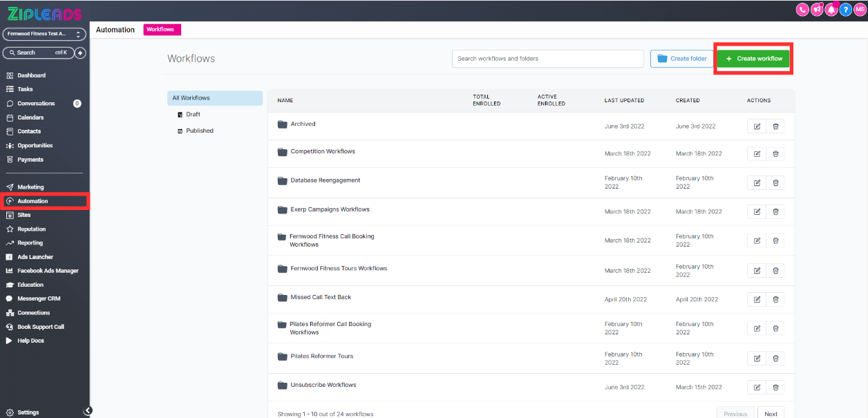Delete Fernwood Fitness Call Booking Workflows folder

point(775,240)
